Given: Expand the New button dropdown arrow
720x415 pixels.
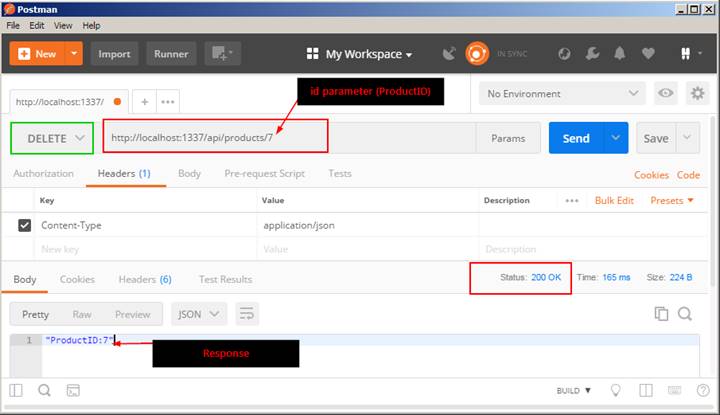Looking at the screenshot, I should [74, 53].
